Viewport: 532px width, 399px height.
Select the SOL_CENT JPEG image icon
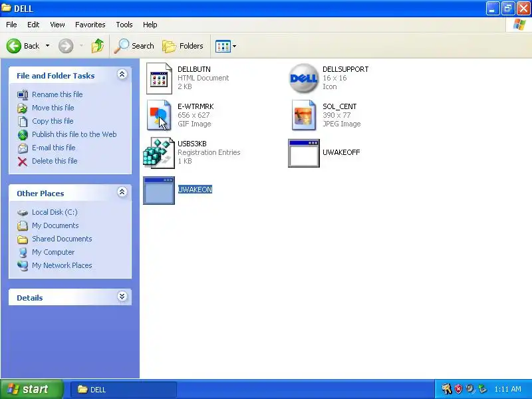(304, 115)
